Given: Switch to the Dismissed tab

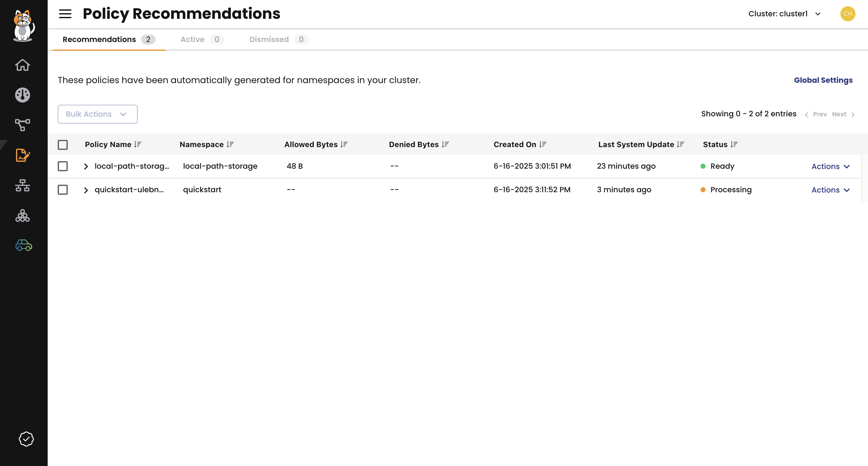Looking at the screenshot, I should coord(268,39).
